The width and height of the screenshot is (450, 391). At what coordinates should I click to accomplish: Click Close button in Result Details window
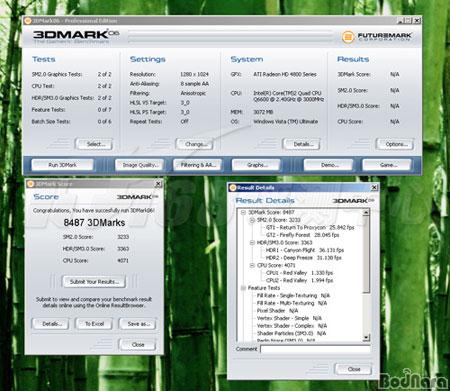pos(354,369)
